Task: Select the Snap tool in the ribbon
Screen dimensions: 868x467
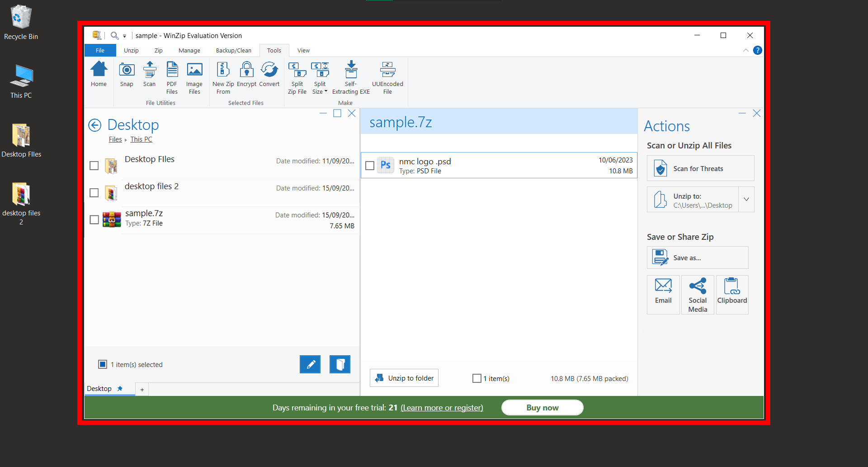Action: 127,76
